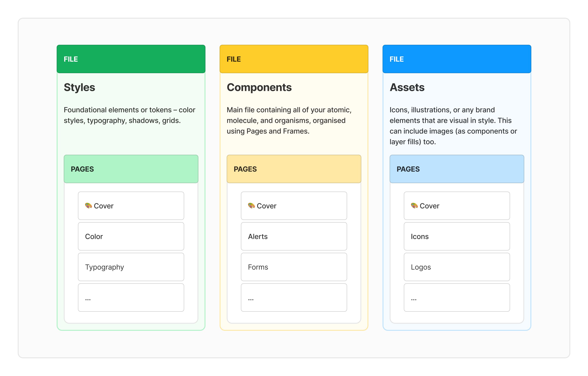This screenshot has height=376, width=588.
Task: Click the Components heading title
Action: tap(259, 87)
